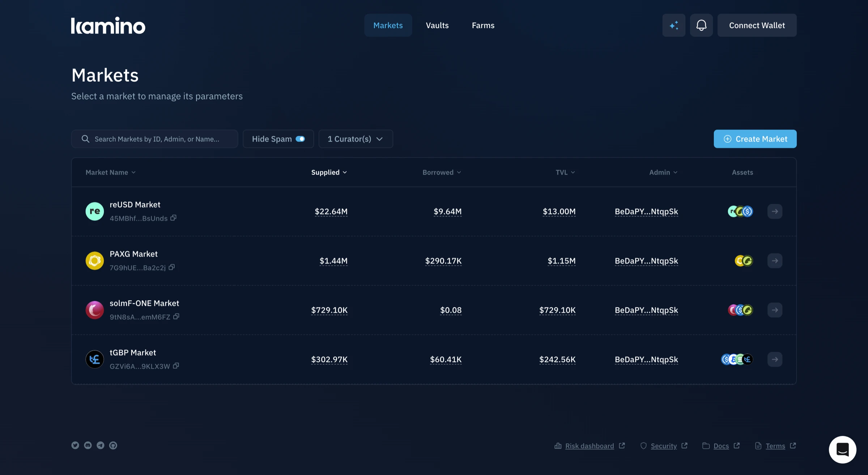Copy the PAXG Market address 7G9hUE...Ba2c2j
This screenshot has width=868, height=475.
172,267
